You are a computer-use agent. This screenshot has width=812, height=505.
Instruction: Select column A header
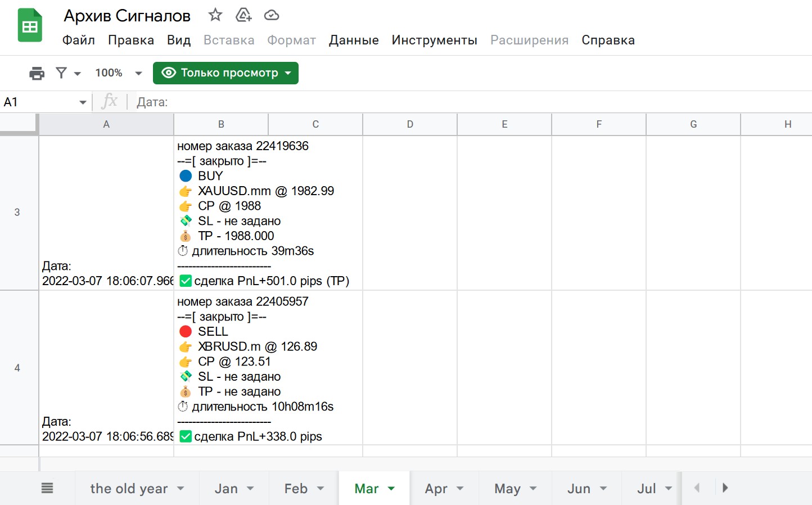tap(106, 124)
